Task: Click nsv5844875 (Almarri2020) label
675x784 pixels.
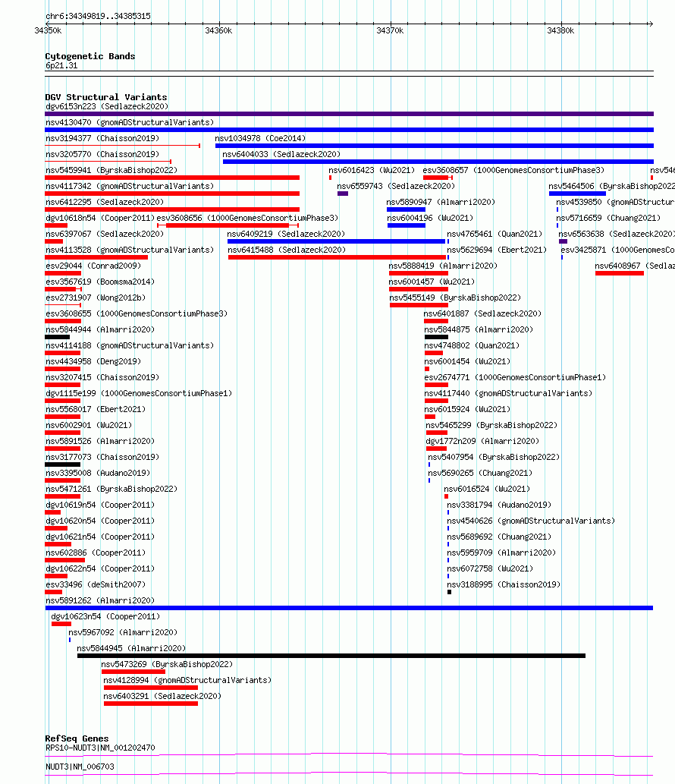Action: (479, 330)
